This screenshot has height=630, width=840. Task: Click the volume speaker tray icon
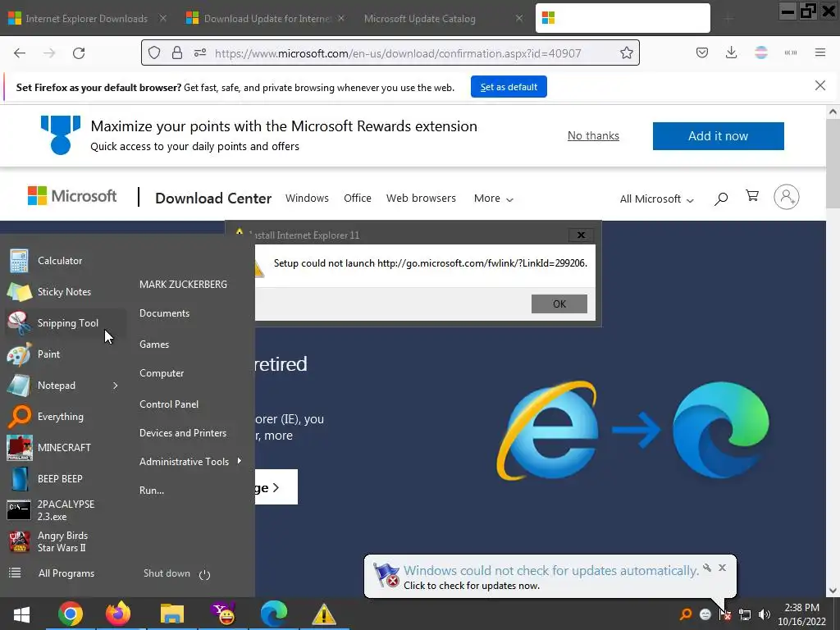click(x=764, y=614)
